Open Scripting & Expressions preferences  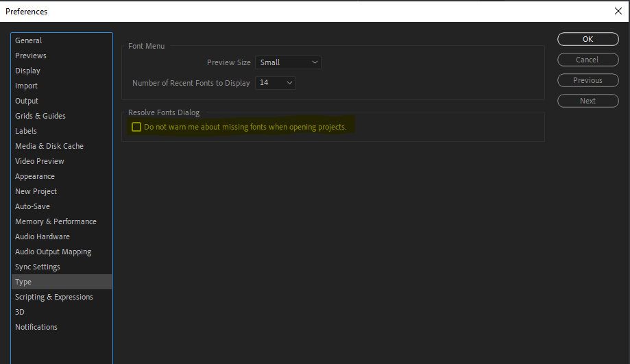point(62,297)
